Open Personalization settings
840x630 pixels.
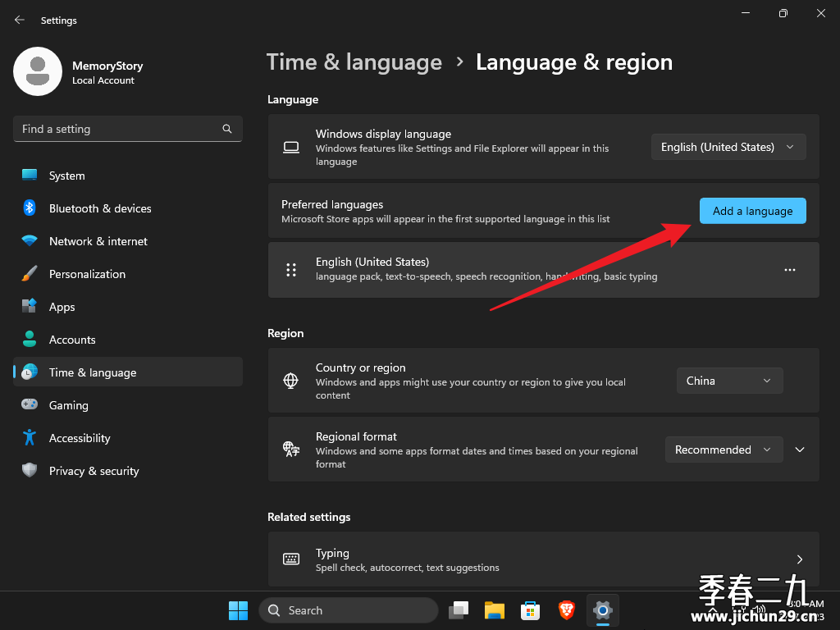tap(127, 274)
